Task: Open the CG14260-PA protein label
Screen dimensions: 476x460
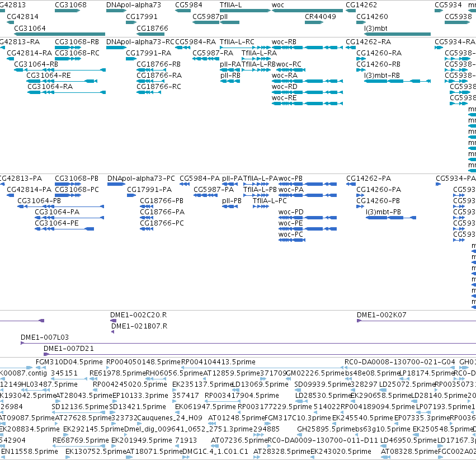Action: click(x=379, y=190)
